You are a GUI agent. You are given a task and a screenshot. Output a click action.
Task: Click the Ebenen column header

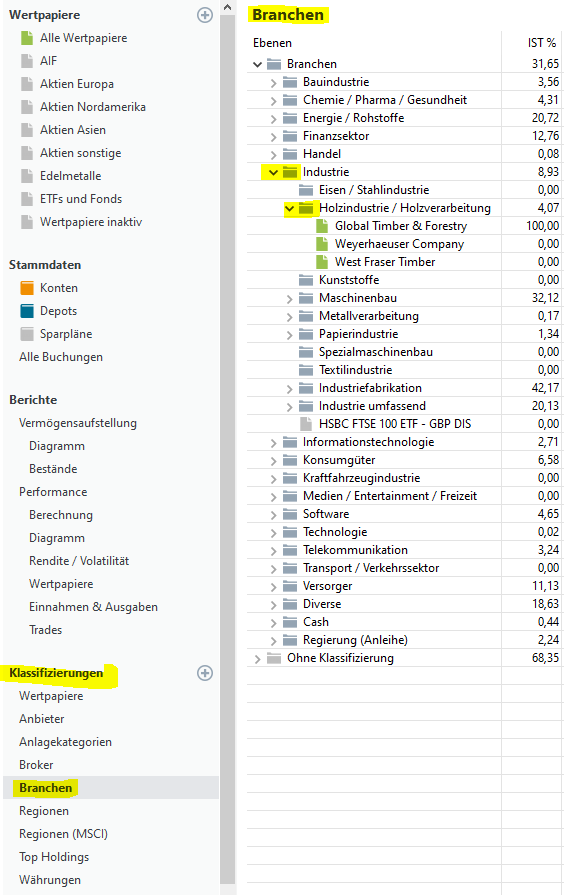272,43
